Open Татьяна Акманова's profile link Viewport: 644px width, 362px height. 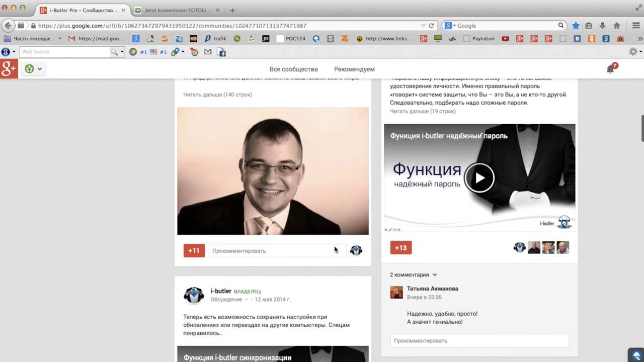pos(433,289)
